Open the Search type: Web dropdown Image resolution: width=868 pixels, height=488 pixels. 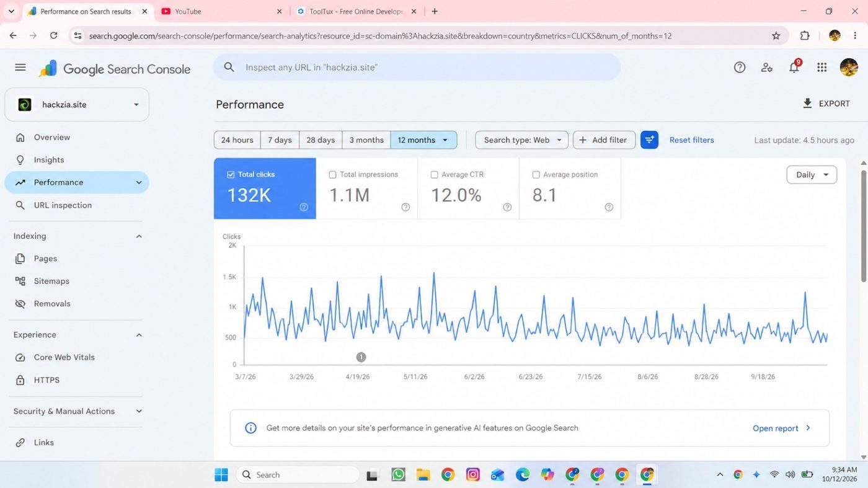click(521, 140)
